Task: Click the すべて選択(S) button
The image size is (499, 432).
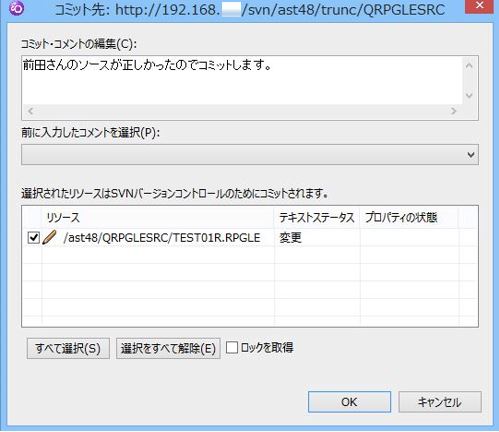Action: [68, 348]
